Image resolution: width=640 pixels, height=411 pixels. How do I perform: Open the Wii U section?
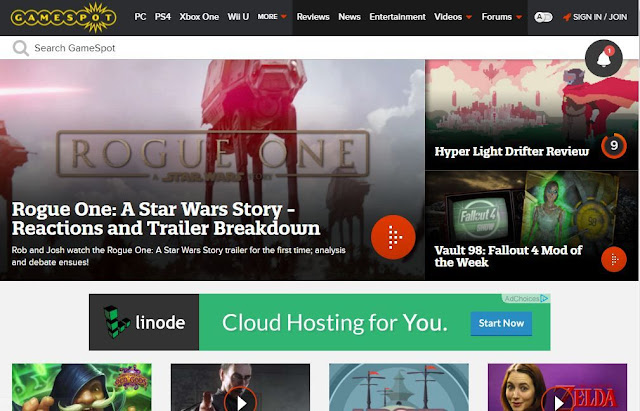click(238, 17)
